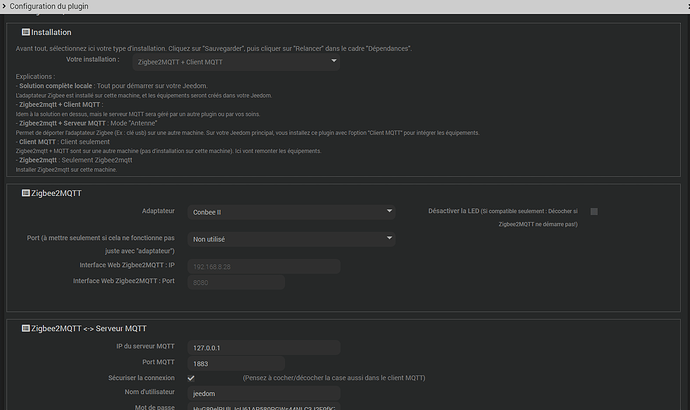Viewport: 690px width, 410px height.
Task: Click the Zigbee2MQTT <-> Serveur MQTT heading
Action: coord(89,328)
